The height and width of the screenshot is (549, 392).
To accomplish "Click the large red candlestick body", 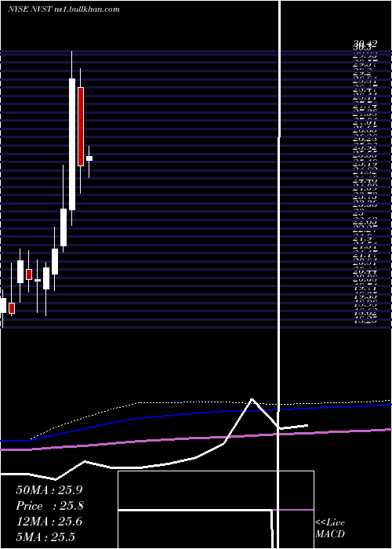I will pos(81,126).
